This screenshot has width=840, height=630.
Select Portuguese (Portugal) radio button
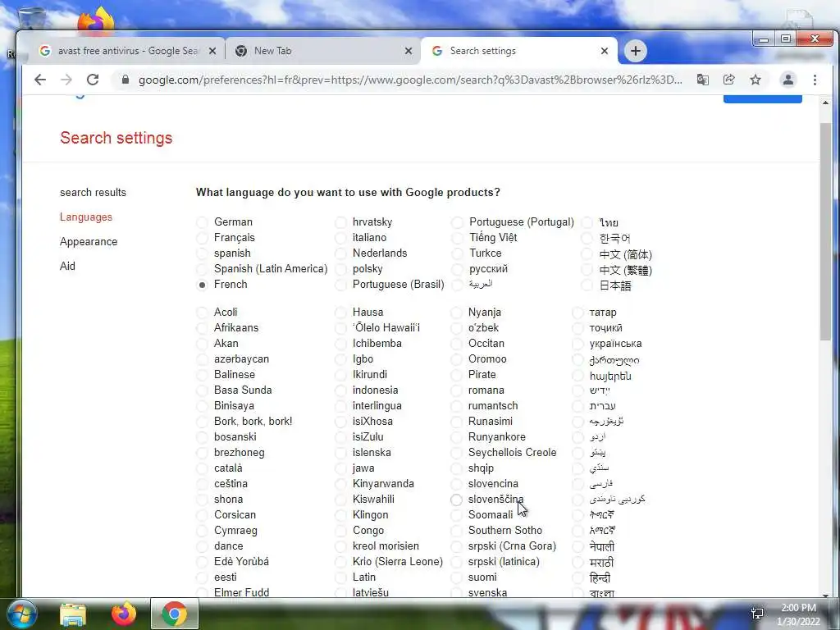[x=457, y=222]
